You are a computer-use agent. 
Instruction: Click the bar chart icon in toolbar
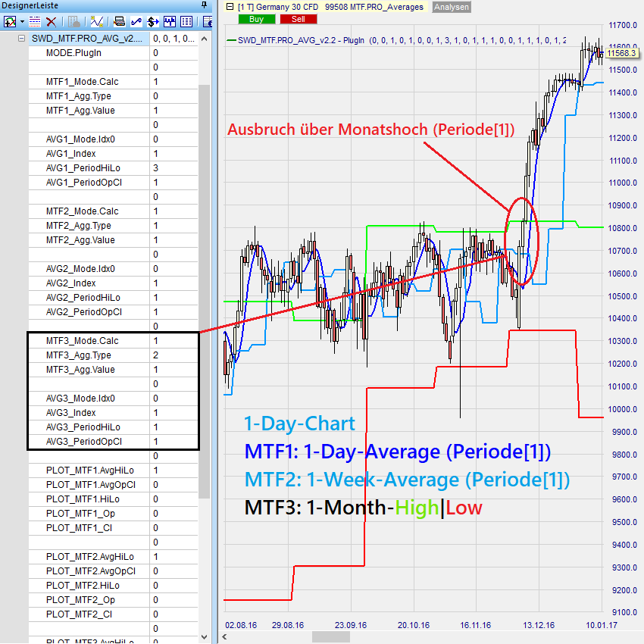(x=170, y=21)
